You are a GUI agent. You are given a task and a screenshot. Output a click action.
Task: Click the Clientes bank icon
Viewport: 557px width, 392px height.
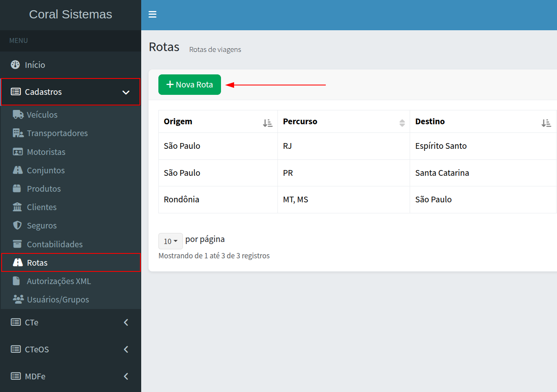[x=17, y=207]
